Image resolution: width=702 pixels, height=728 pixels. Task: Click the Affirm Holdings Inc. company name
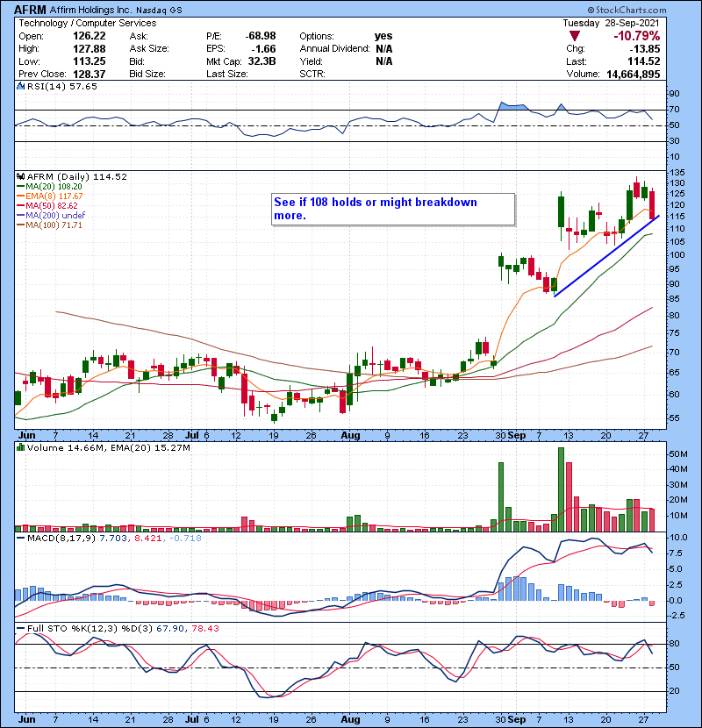91,10
